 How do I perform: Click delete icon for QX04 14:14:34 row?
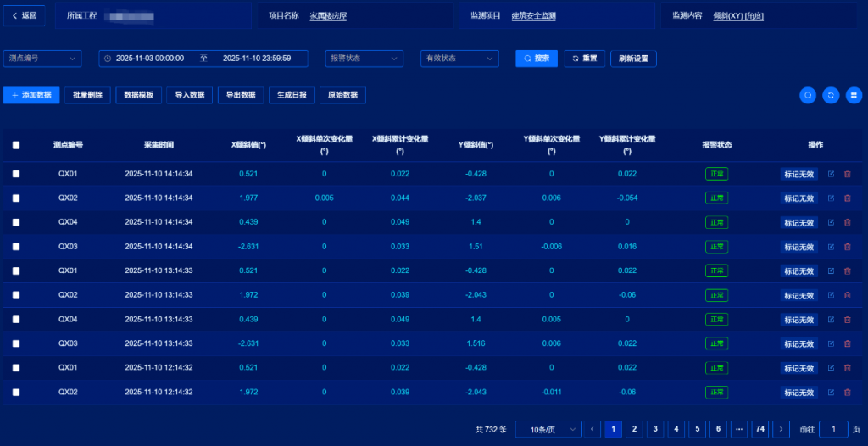pyautogui.click(x=847, y=222)
